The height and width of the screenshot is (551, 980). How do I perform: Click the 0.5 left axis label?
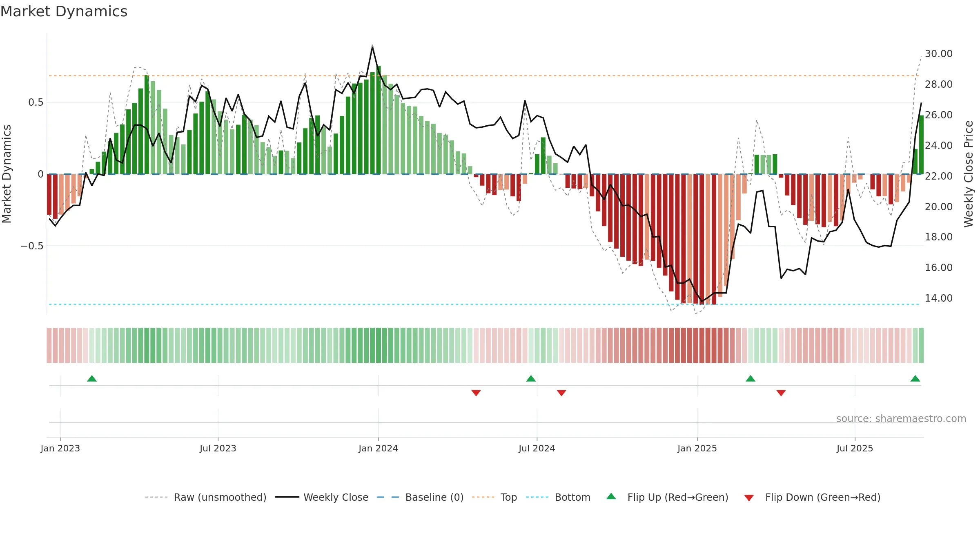[36, 102]
